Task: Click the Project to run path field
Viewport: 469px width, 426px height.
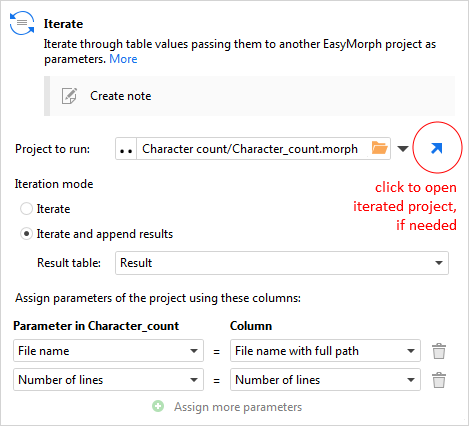Action: [x=253, y=149]
